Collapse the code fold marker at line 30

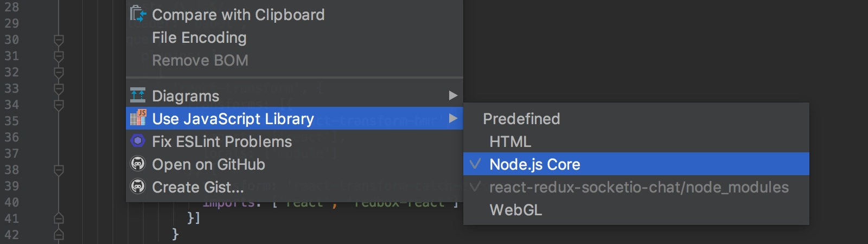coord(59,40)
